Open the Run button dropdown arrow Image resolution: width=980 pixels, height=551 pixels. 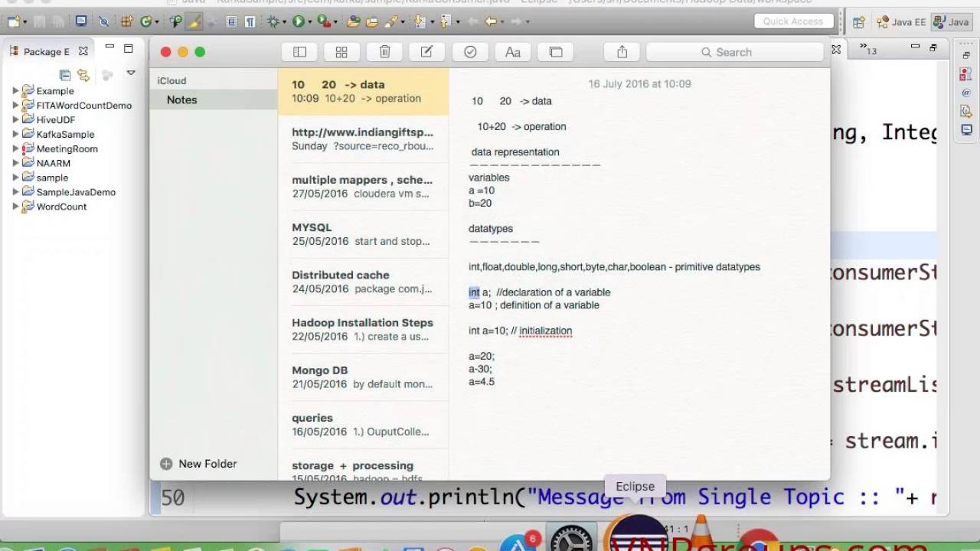pos(310,22)
